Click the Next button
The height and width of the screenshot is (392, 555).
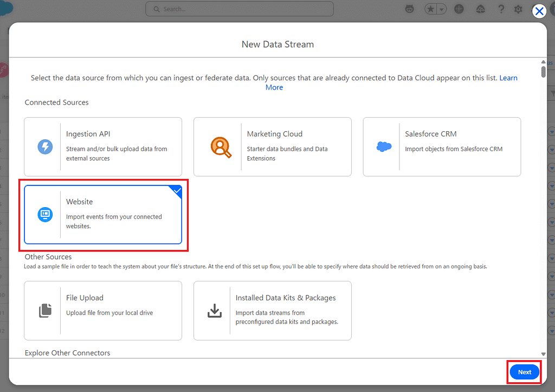tap(525, 372)
